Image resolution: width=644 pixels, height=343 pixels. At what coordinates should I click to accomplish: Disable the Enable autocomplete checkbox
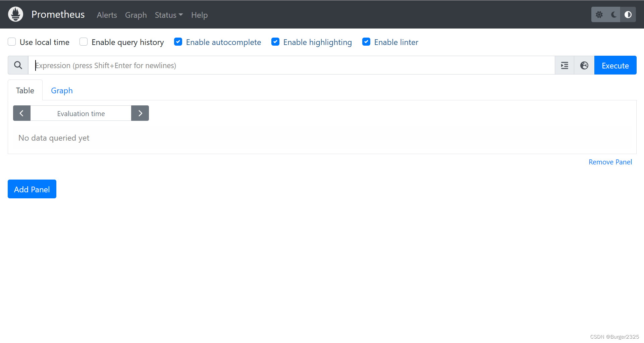pyautogui.click(x=178, y=42)
